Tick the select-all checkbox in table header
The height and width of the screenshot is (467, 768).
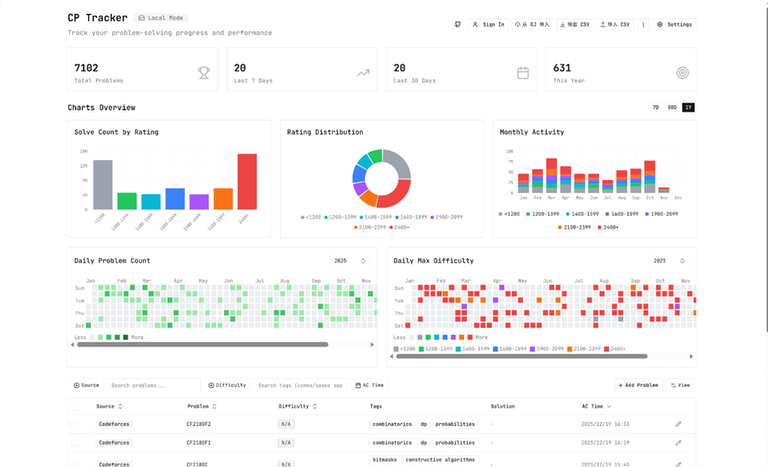pos(74,407)
